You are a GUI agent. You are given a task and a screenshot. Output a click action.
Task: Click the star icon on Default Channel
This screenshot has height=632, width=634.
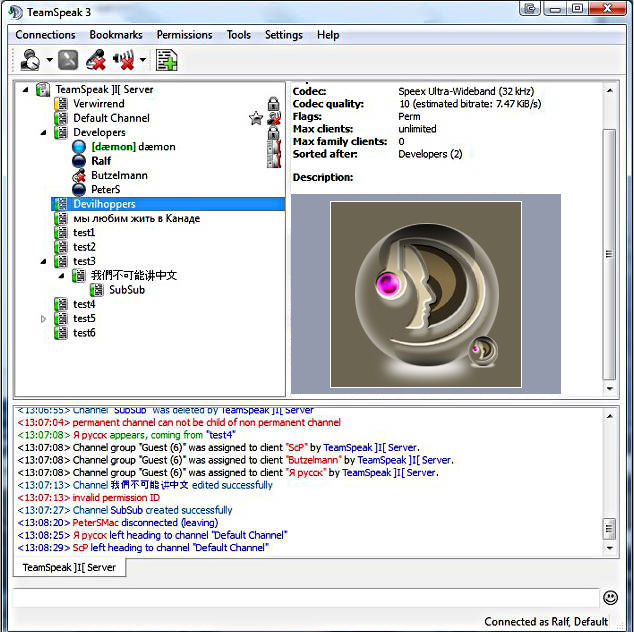pos(256,118)
